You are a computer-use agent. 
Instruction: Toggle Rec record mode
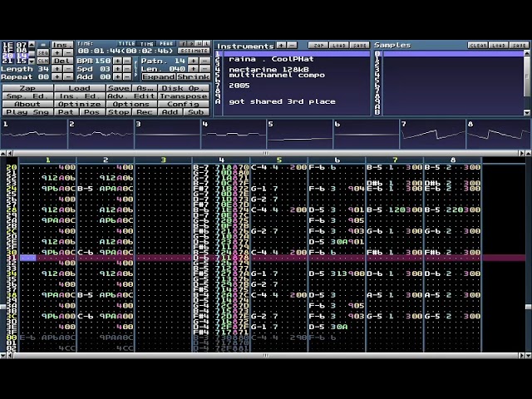[145, 112]
